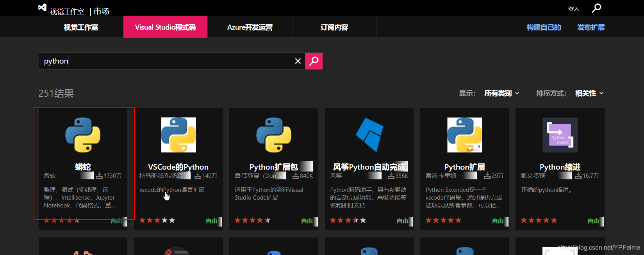Click star rating of Python缩进 card

[539, 220]
